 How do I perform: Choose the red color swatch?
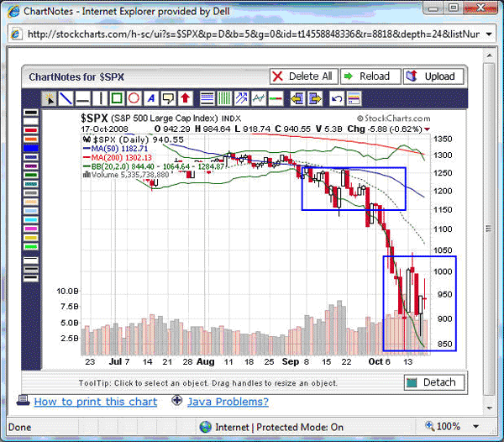[x=31, y=130]
